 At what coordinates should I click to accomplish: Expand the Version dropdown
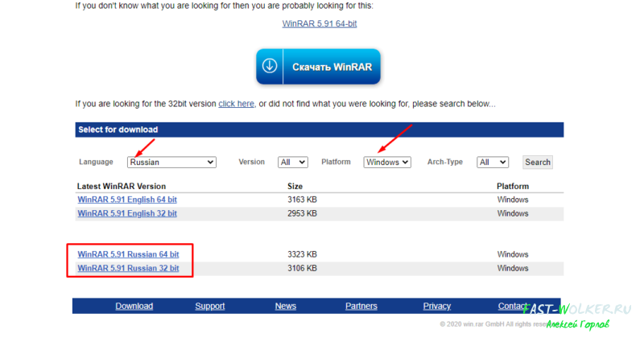(x=293, y=163)
